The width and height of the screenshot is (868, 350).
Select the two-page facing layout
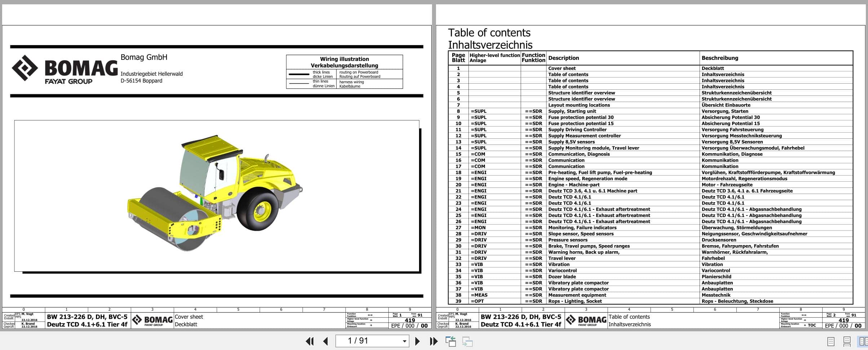[863, 341]
